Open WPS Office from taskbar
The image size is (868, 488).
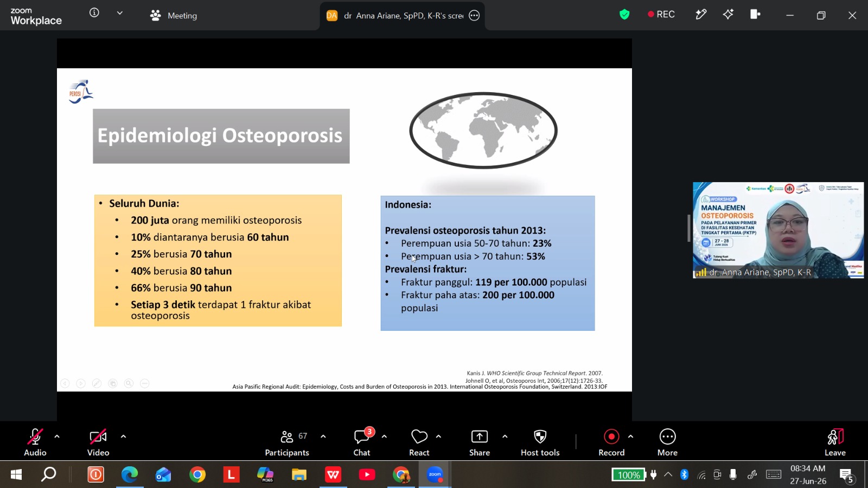tap(333, 475)
